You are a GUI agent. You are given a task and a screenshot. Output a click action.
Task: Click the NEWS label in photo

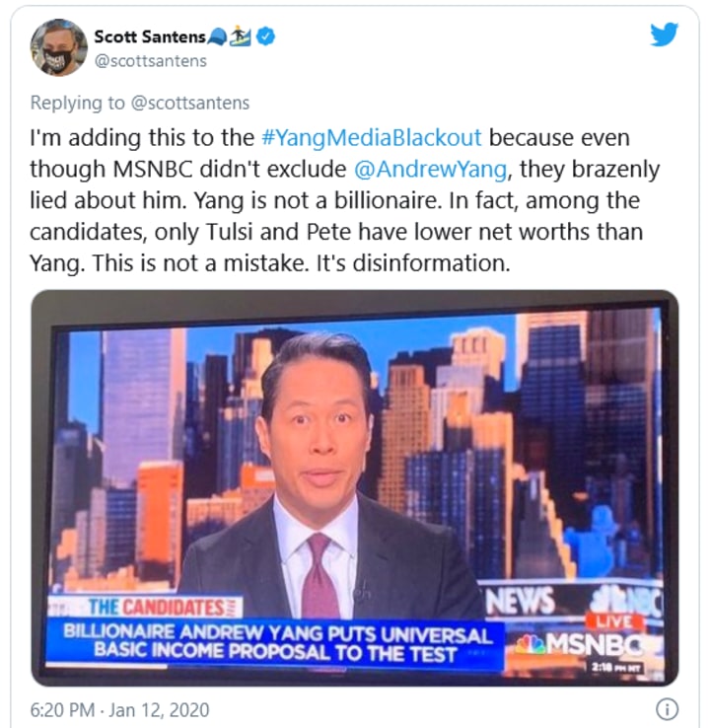pos(521,601)
